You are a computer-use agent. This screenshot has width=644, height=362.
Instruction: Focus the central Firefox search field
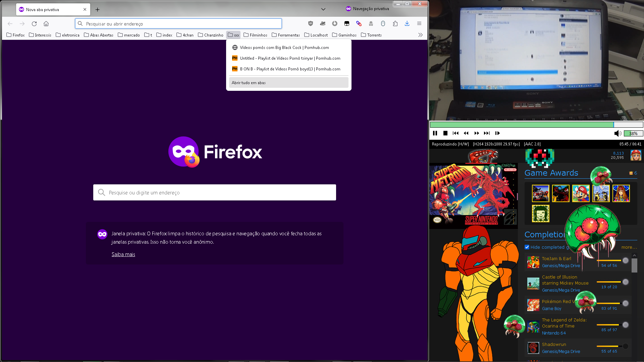pyautogui.click(x=215, y=192)
